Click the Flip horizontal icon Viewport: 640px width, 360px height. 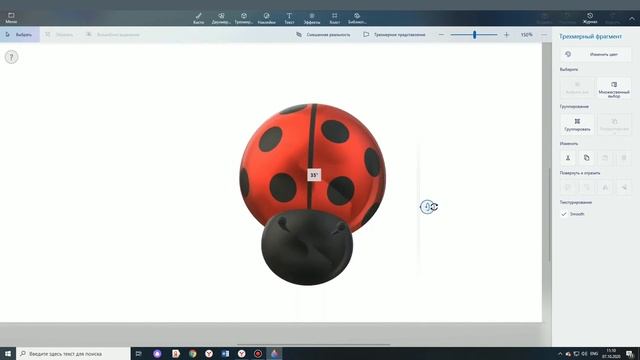(605, 187)
